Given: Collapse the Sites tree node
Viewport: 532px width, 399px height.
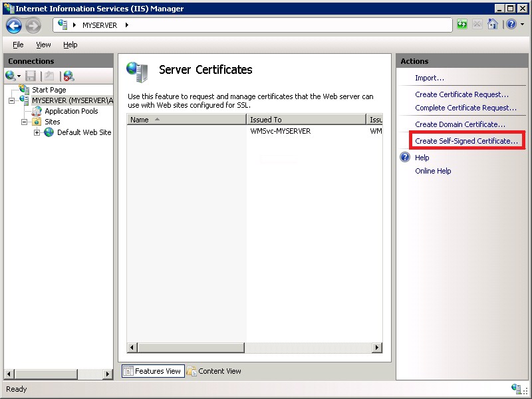Looking at the screenshot, I should coord(25,122).
